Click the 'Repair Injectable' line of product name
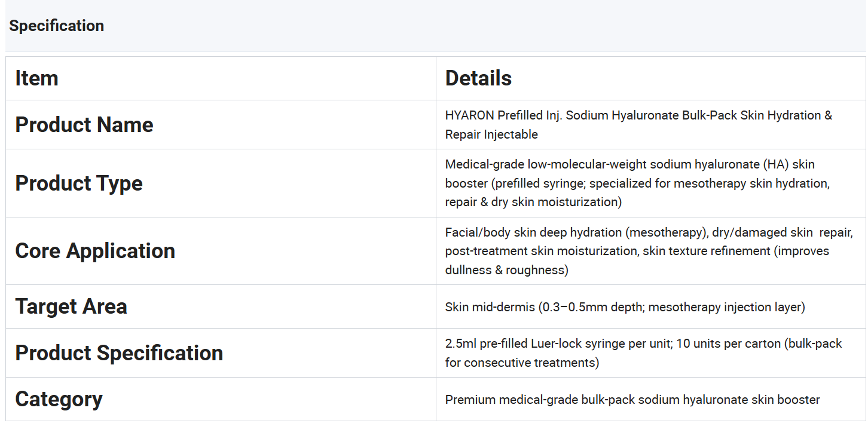 tap(491, 134)
